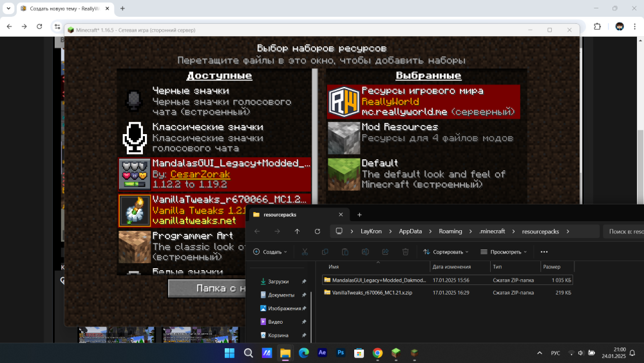Expand the chevron after LayKron in the path
The height and width of the screenshot is (363, 644).
pos(390,231)
